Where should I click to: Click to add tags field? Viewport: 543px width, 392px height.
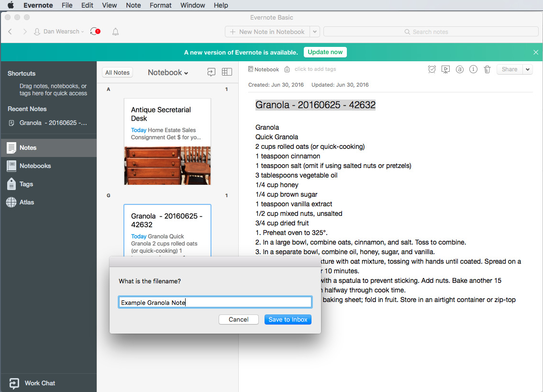(315, 69)
